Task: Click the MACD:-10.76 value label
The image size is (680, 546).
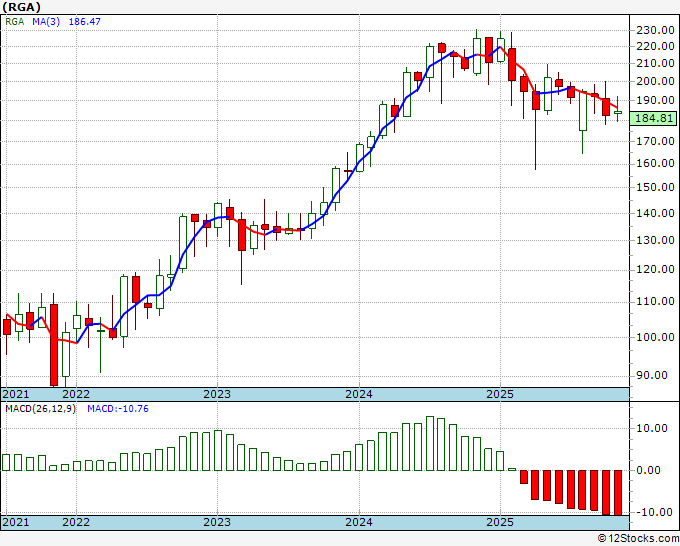Action: click(118, 409)
